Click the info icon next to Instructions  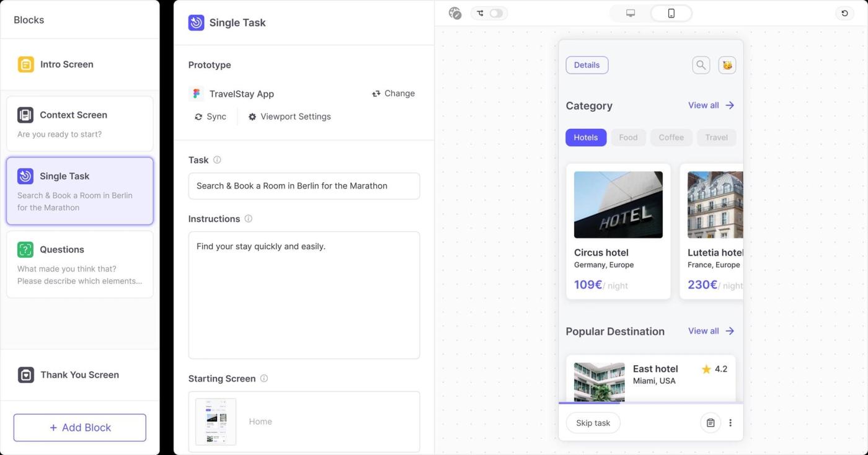tap(249, 219)
